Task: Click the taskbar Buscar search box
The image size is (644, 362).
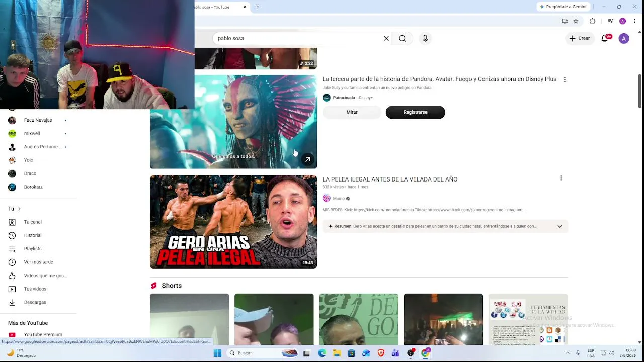Action: coord(263,353)
